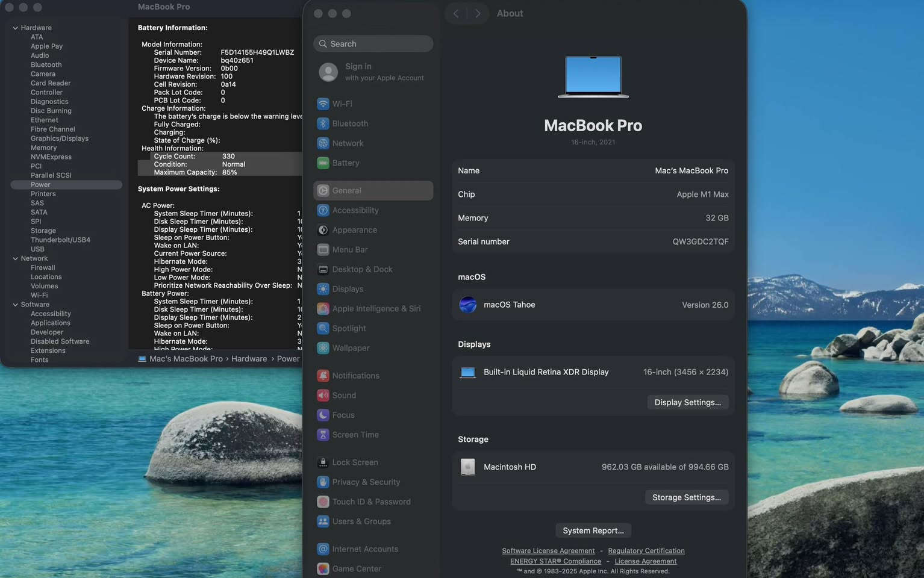Click Hardware in the path bar
Screen dimensions: 924x578
point(249,359)
